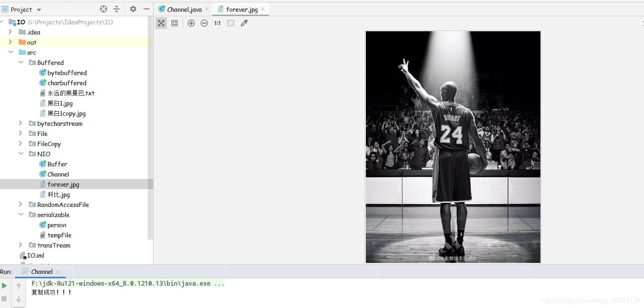Zoom in on the image
The height and width of the screenshot is (308, 644).
coord(191,23)
